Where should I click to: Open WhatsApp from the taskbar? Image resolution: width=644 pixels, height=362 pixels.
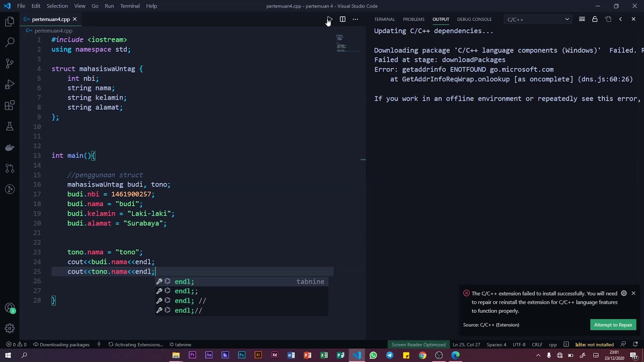(373, 355)
